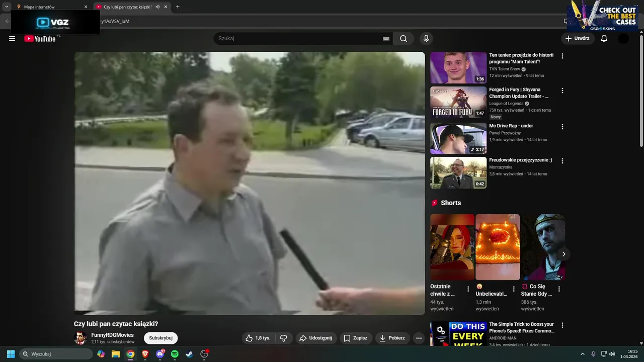This screenshot has height=362, width=644.
Task: Open options for the Mam Talent video
Action: pos(562,56)
